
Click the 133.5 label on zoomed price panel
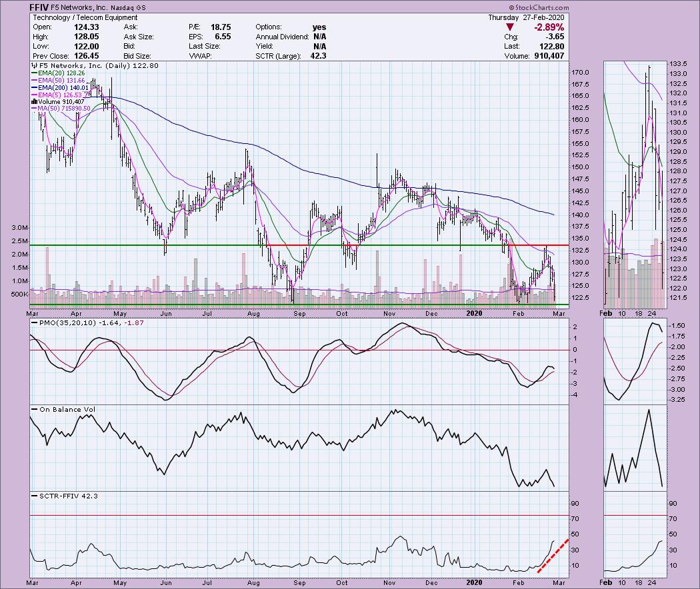click(678, 63)
